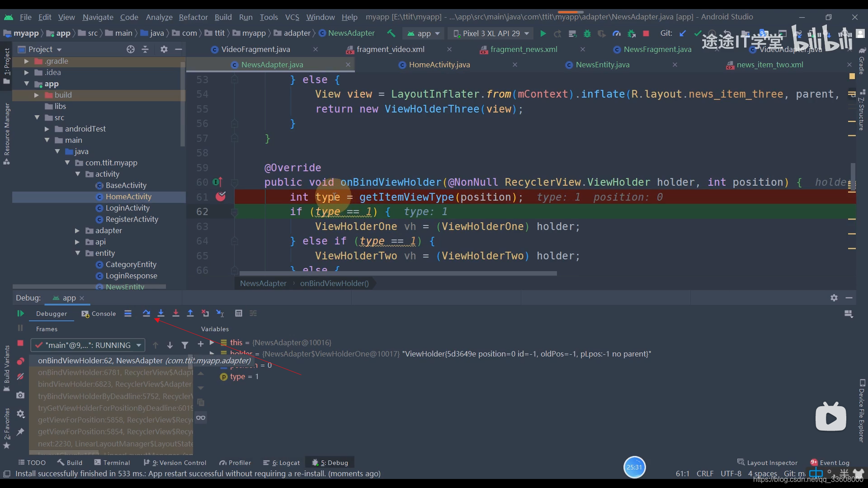Screen dimensions: 868x488
Task: Hide the Project panel minus icon
Action: point(179,49)
